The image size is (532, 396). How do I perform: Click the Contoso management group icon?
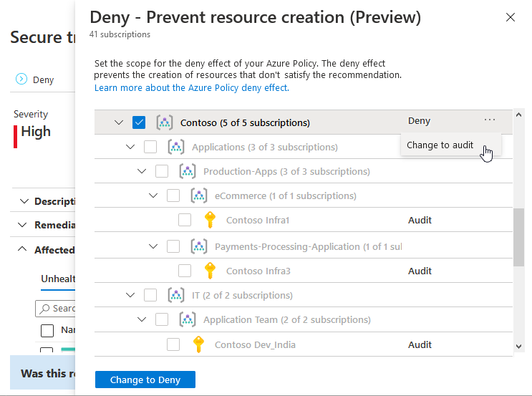pos(164,122)
